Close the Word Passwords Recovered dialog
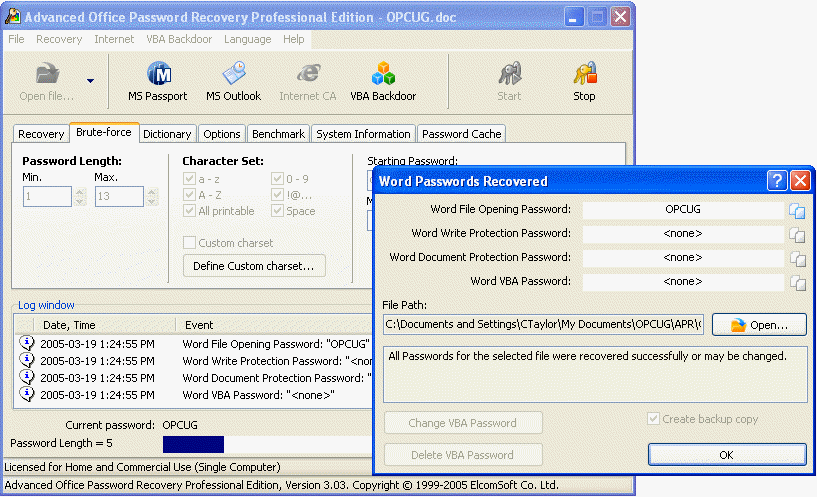 [800, 181]
